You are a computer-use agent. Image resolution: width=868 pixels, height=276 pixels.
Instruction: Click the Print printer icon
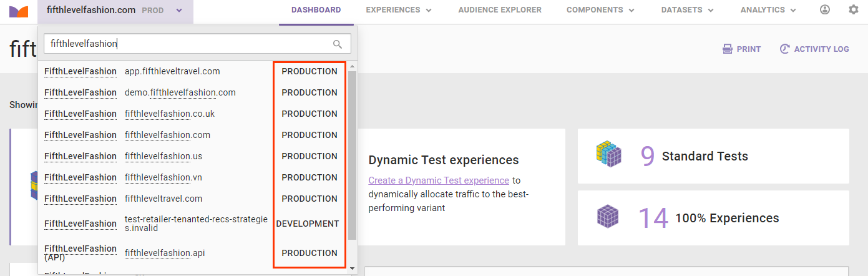727,49
